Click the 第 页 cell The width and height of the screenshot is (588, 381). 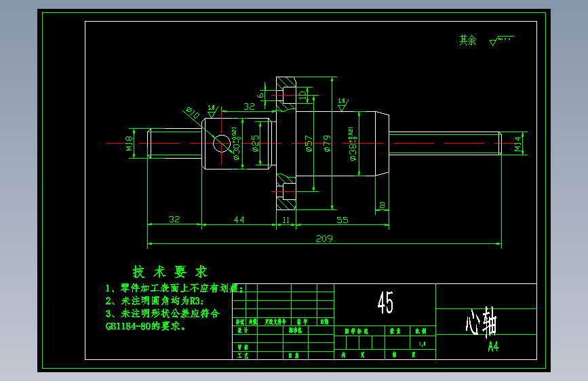(404, 355)
